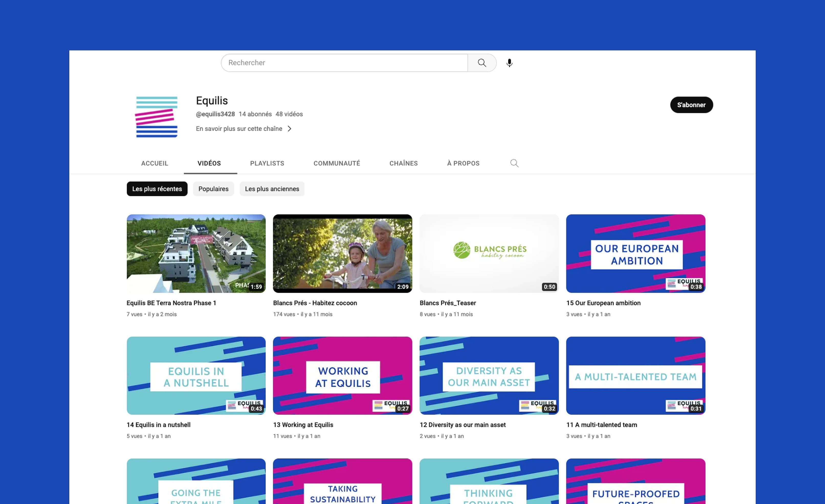Screen dimensions: 825x504
Task: Click "174 vues • il y a 11 mois" text
Action: pyautogui.click(x=303, y=314)
